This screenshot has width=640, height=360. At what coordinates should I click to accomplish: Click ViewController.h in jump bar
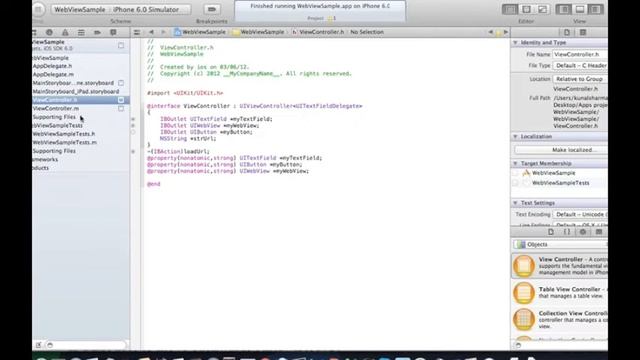[318, 32]
